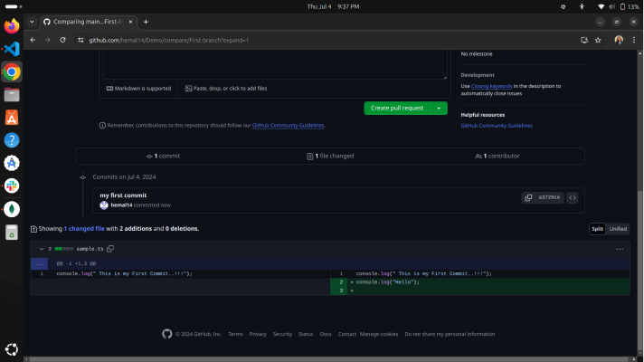Open tab search dropdown in Chrome
Image resolution: width=644 pixels, height=362 pixels.
point(32,22)
